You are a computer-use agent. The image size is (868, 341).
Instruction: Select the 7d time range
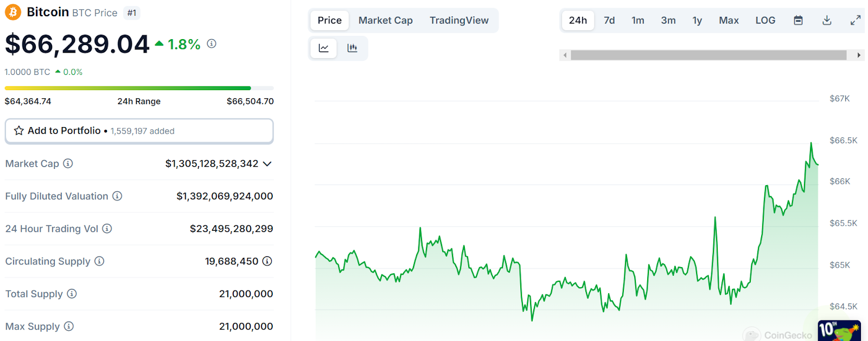click(609, 21)
